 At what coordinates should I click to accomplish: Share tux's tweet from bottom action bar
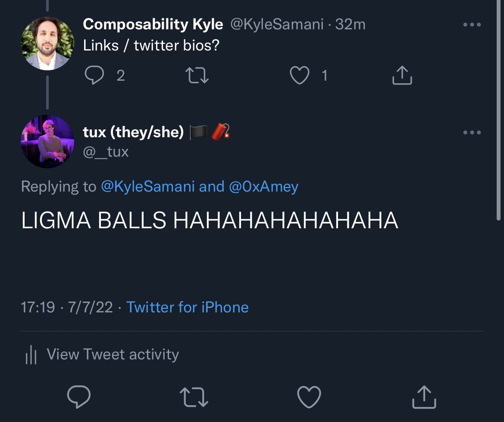424,397
